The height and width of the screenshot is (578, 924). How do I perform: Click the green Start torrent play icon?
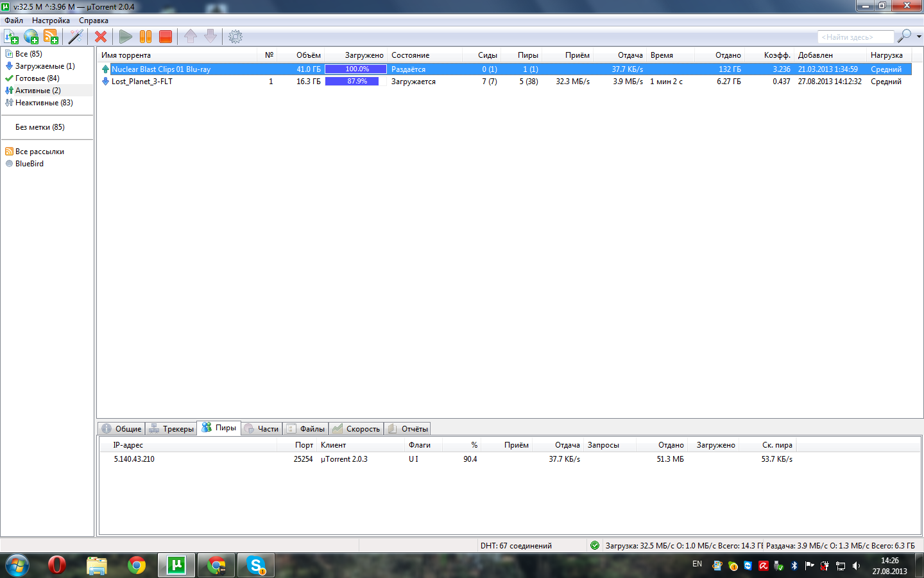pos(126,37)
